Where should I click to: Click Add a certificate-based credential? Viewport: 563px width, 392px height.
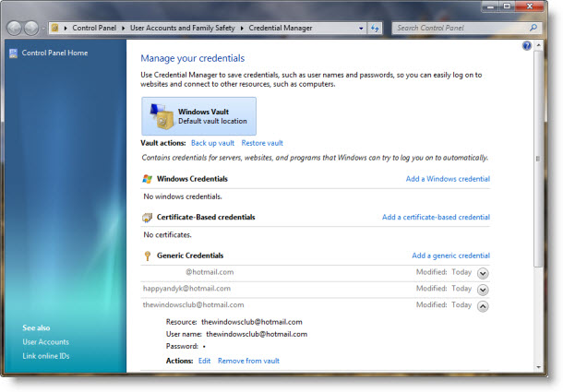(436, 217)
